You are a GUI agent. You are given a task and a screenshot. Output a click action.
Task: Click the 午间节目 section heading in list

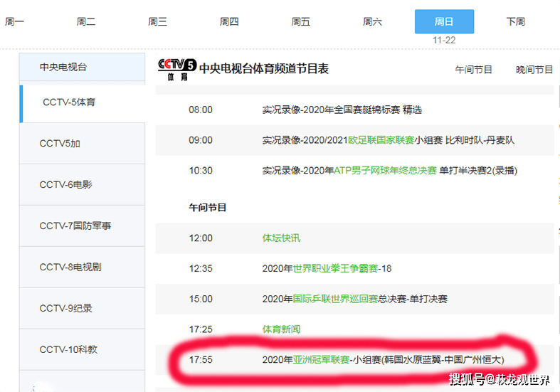tap(208, 208)
